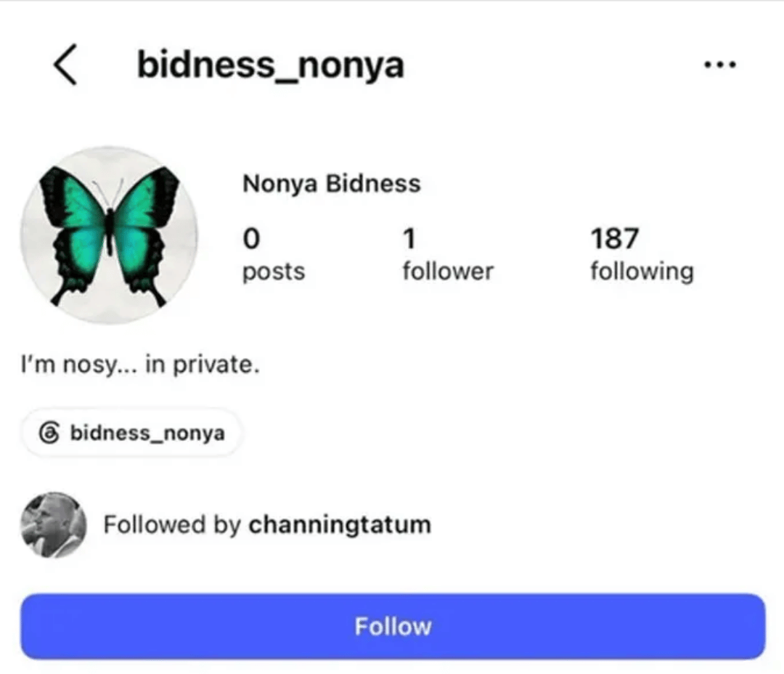
Task: View the 187 following list
Action: tap(642, 254)
